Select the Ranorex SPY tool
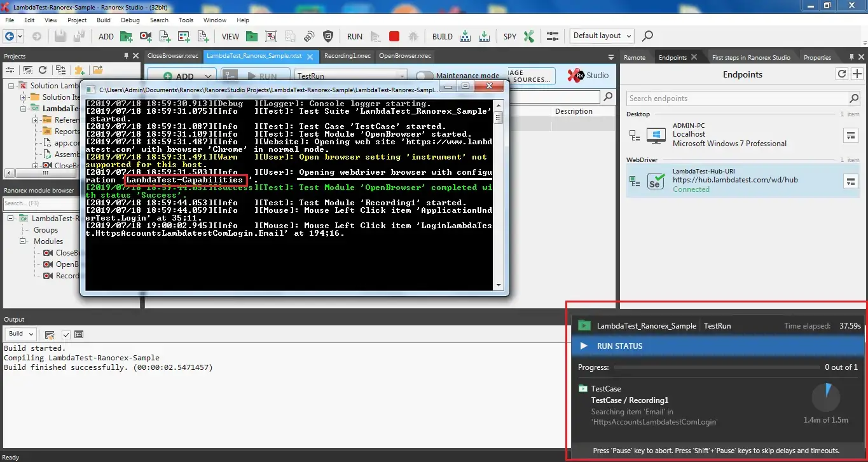Viewport: 868px width, 462px height. tap(530, 36)
